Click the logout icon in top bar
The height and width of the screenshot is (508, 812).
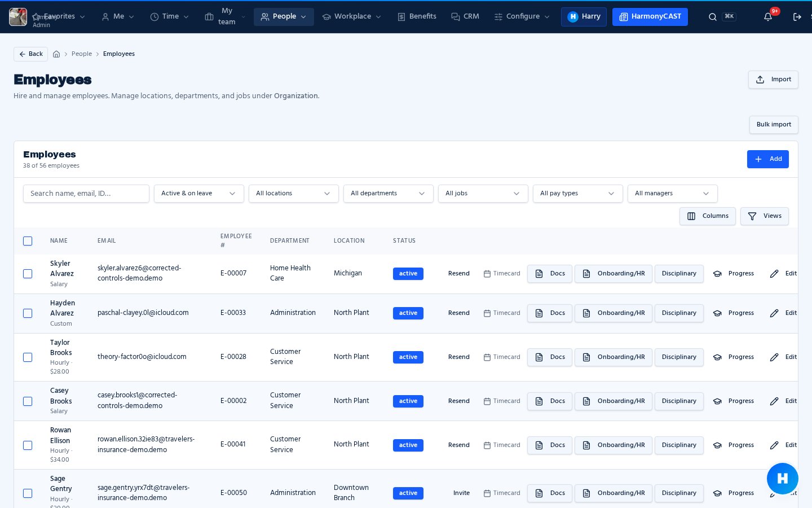797,17
